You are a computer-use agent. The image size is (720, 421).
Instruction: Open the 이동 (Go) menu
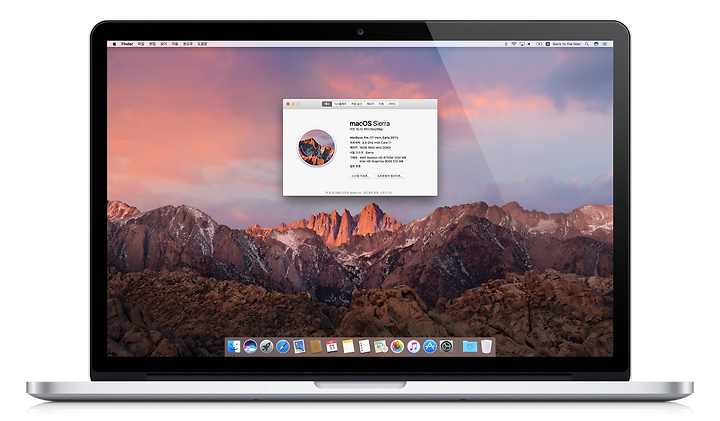(x=175, y=44)
